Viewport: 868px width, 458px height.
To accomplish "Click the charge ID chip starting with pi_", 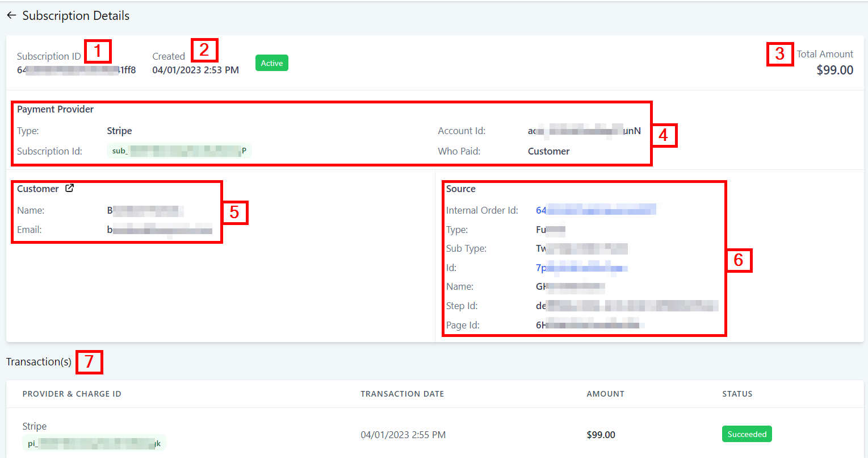I will (x=94, y=443).
